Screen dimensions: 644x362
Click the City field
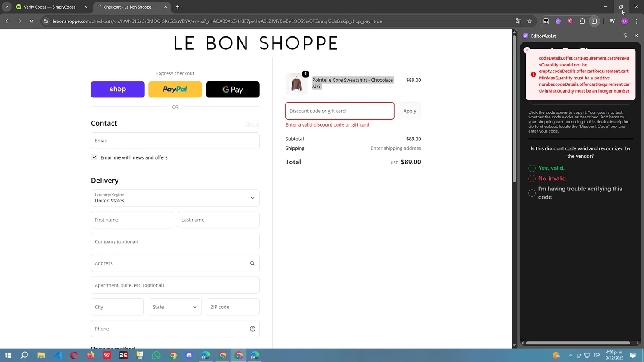[x=117, y=307]
